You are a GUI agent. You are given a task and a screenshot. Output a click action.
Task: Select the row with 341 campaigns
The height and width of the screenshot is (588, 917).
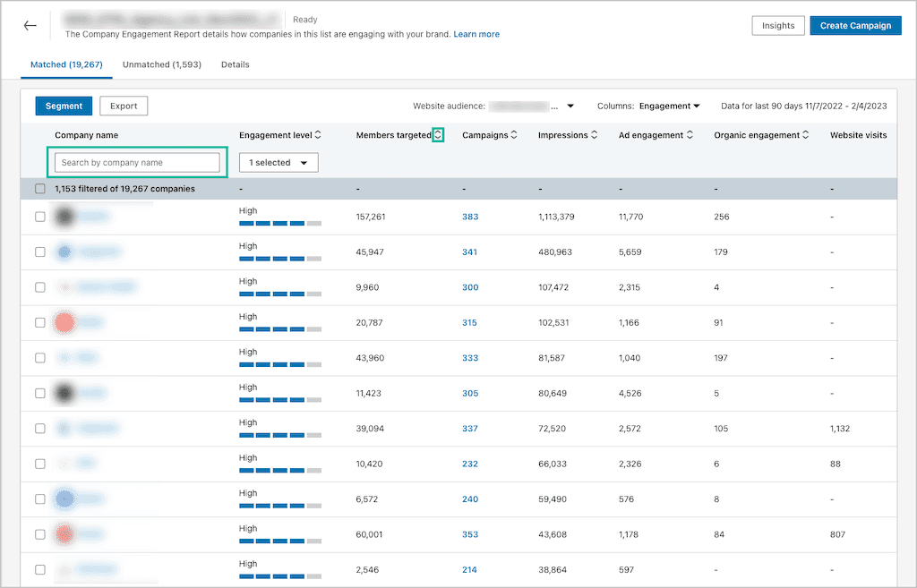[x=40, y=252]
